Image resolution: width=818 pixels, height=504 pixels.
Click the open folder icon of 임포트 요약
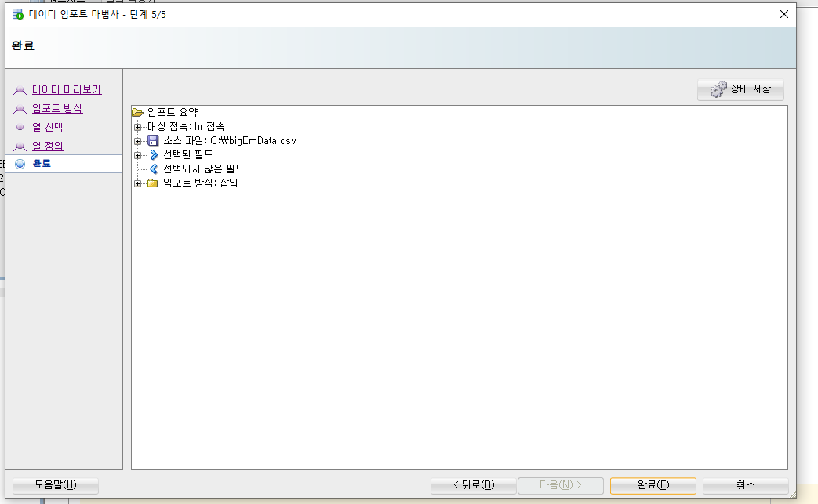point(138,112)
